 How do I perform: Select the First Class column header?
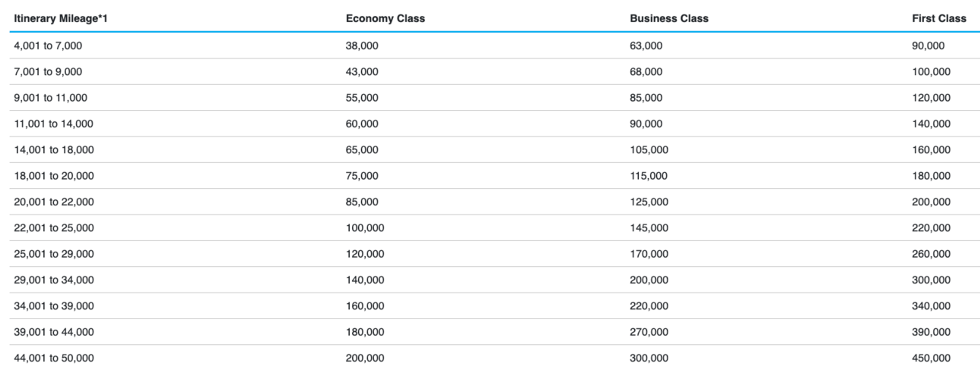939,19
